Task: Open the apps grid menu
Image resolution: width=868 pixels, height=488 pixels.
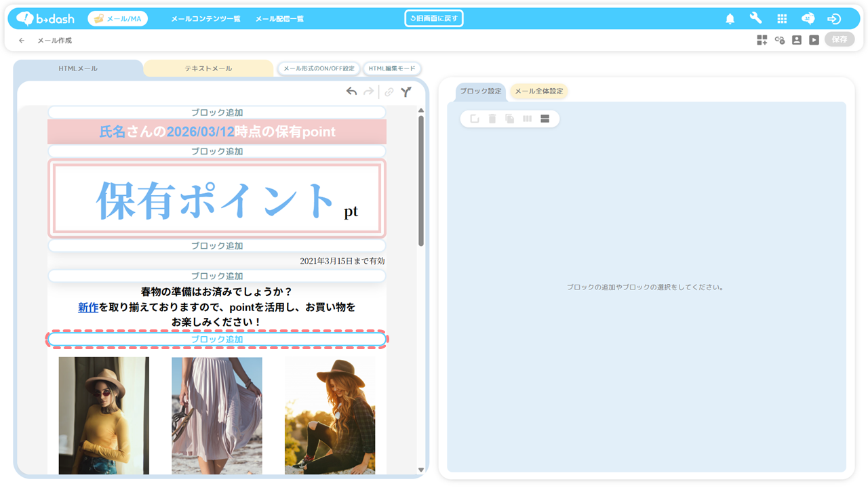Action: (782, 19)
